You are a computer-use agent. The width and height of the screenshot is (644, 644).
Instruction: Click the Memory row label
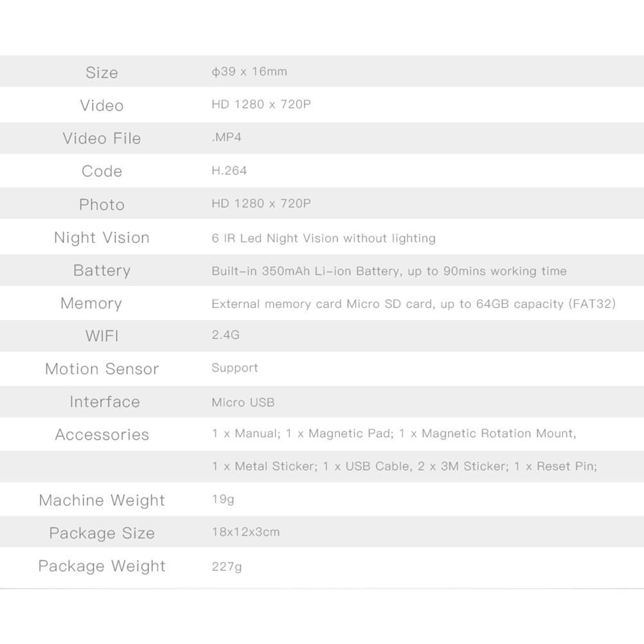91,303
